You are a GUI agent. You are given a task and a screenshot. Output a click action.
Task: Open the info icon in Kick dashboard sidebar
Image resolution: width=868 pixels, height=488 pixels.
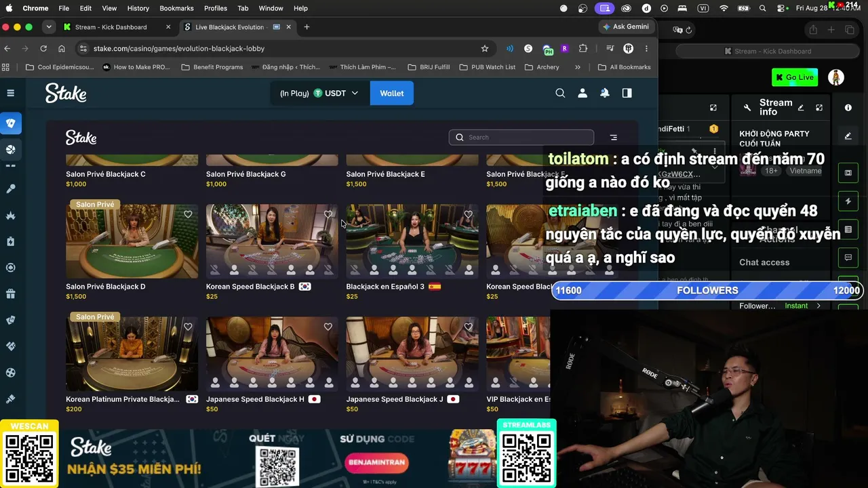coord(848,108)
